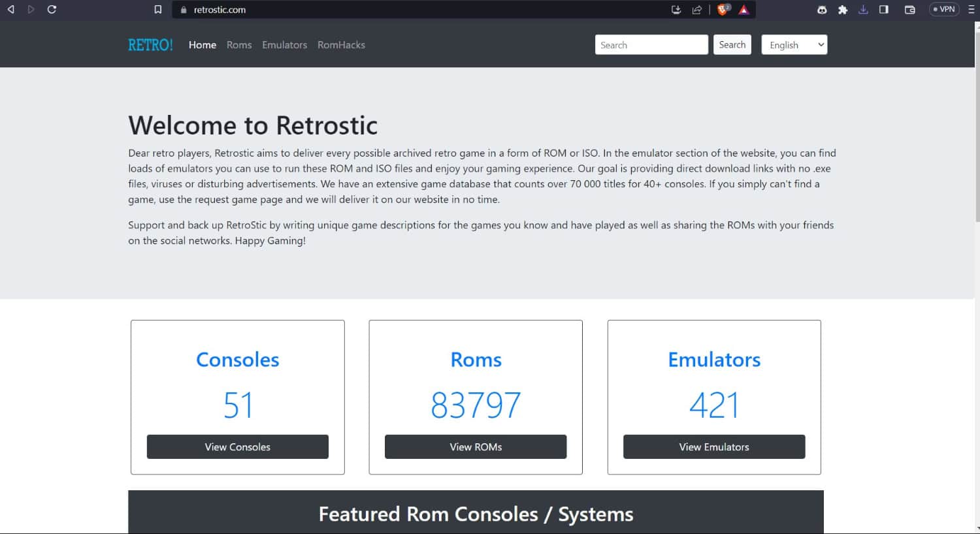Click the consoles count 51

(x=238, y=405)
